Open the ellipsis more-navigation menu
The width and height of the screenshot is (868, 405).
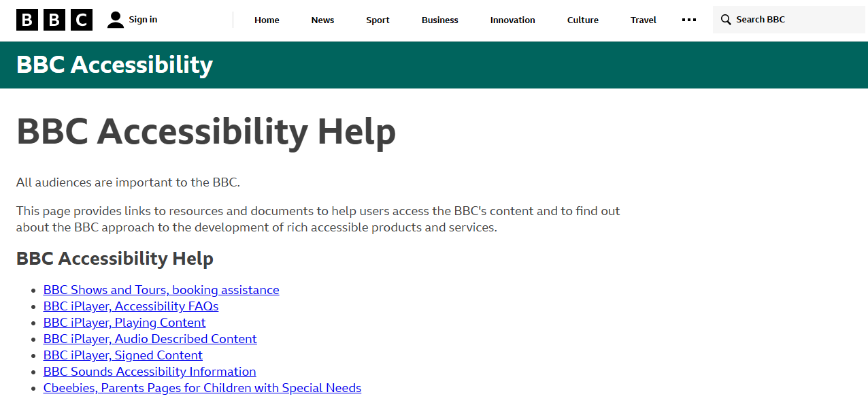click(688, 20)
